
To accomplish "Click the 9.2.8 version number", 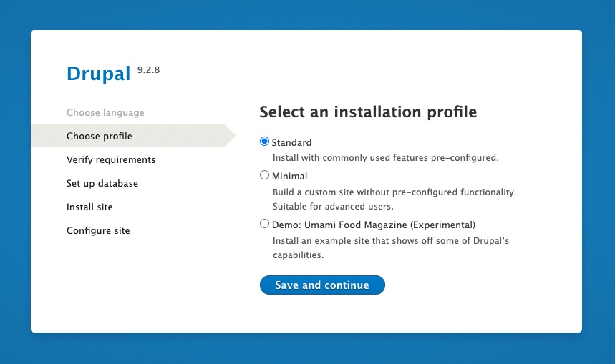I will (x=148, y=69).
